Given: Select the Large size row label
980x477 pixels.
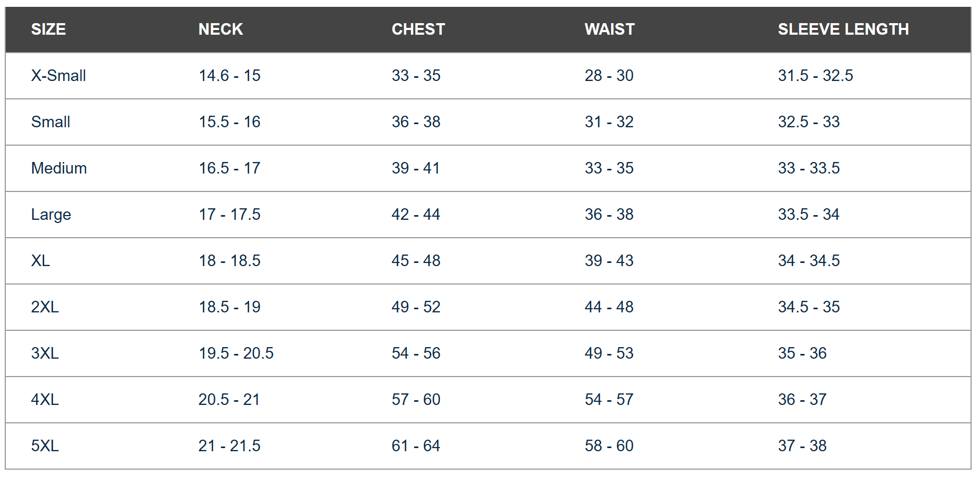Looking at the screenshot, I should click(51, 215).
